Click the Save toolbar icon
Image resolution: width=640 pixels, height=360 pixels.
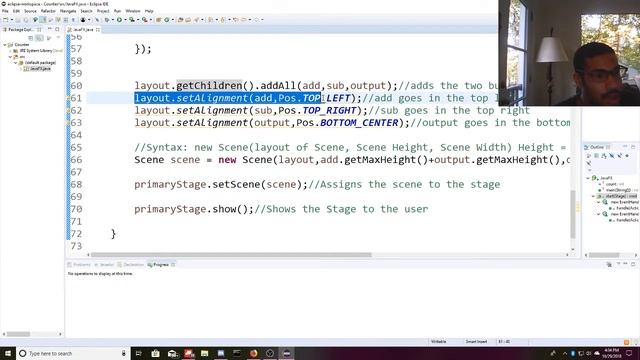[x=18, y=20]
